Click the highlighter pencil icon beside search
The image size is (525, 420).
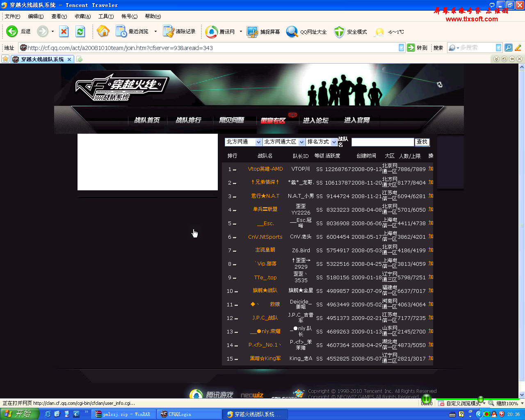point(518,48)
